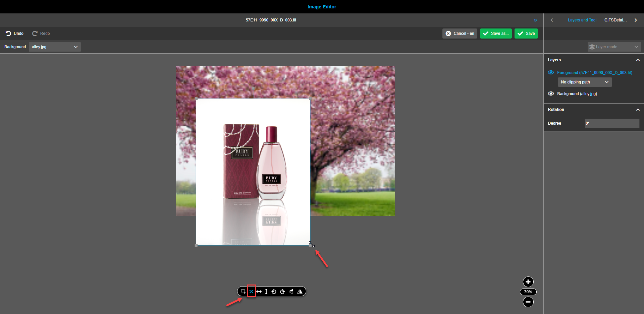Activate the scale tool

click(251, 291)
